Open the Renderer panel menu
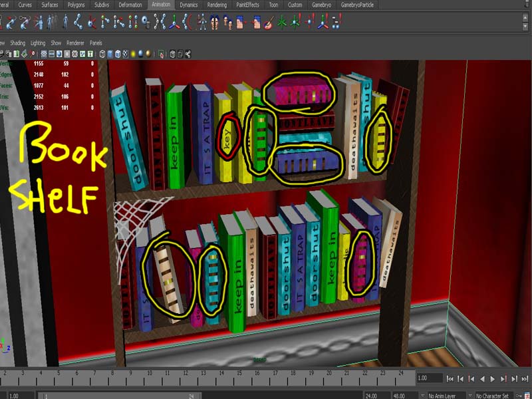 74,43
